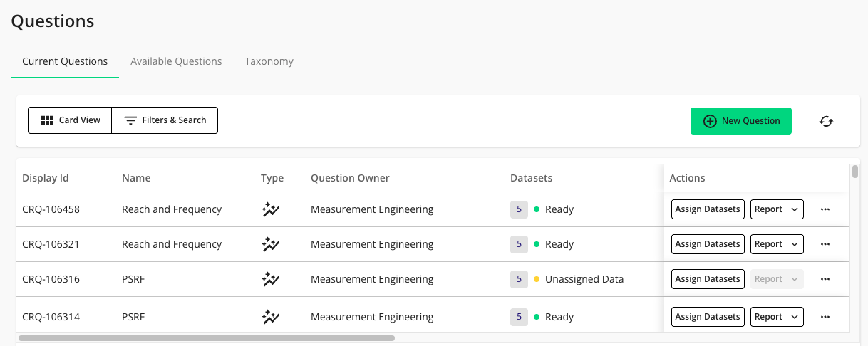The image size is (868, 346).
Task: Click the Display Id column header
Action: pyautogui.click(x=46, y=178)
